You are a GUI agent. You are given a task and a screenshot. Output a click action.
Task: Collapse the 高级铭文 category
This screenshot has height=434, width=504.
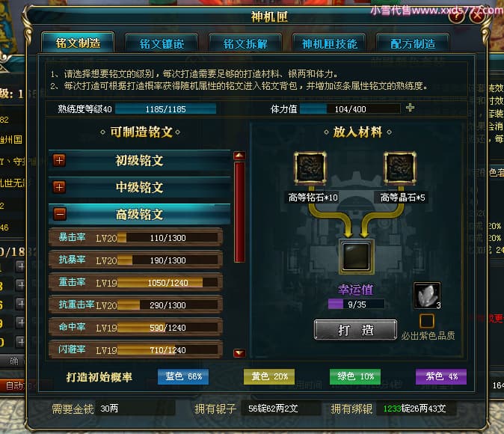click(x=60, y=214)
